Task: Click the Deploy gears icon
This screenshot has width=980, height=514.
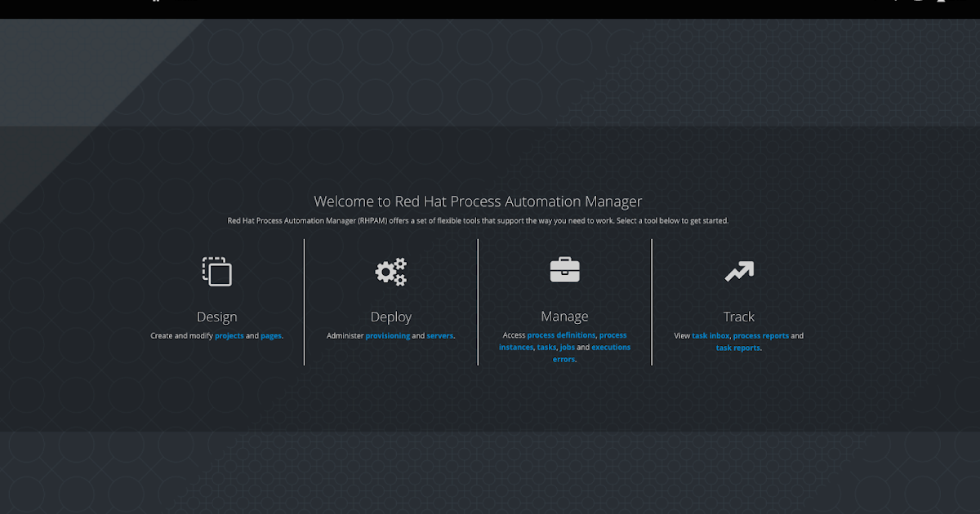Action: [x=390, y=272]
